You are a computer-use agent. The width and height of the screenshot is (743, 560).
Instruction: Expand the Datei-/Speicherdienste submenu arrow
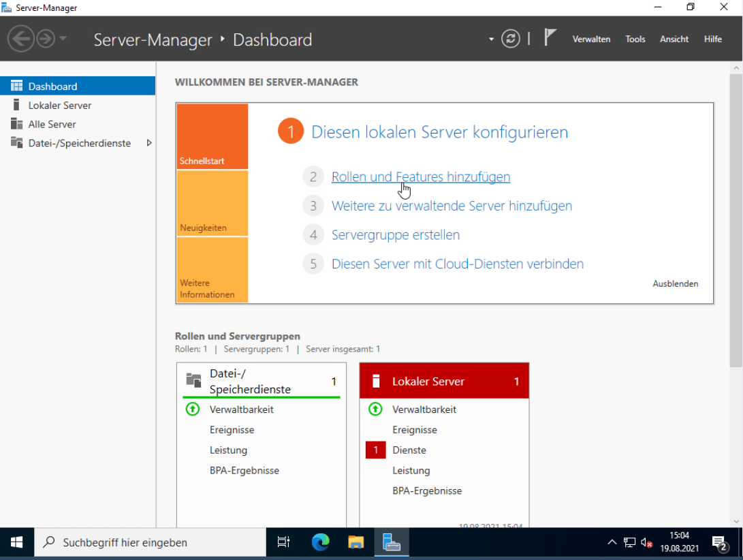point(148,143)
